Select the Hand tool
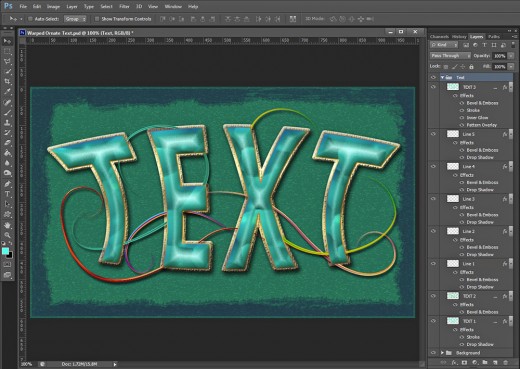Screen dimensions: 520x369 click(7, 225)
